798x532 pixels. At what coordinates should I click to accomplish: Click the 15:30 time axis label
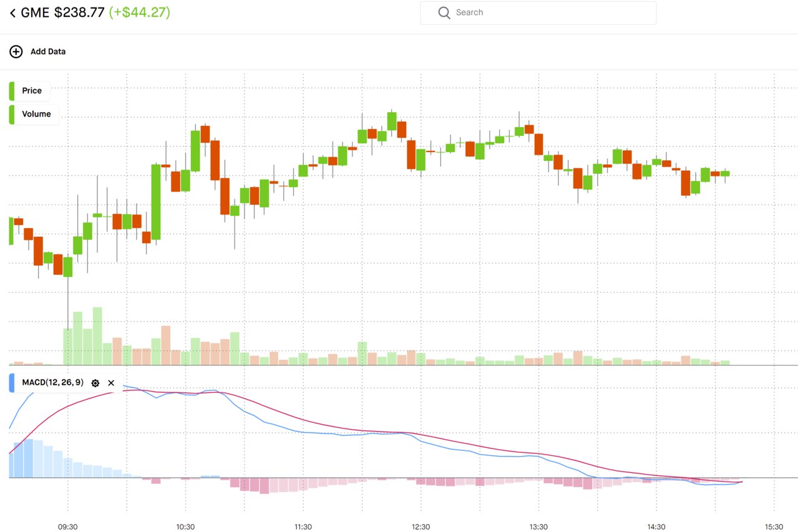click(774, 527)
